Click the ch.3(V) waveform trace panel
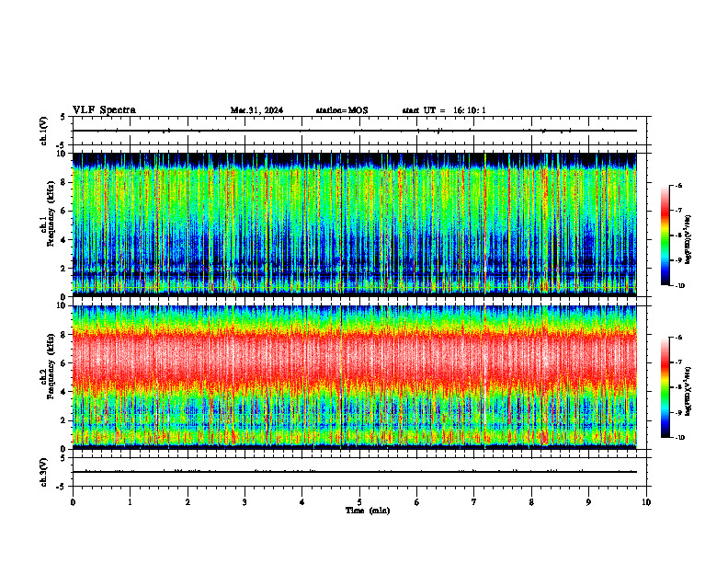 (359, 472)
